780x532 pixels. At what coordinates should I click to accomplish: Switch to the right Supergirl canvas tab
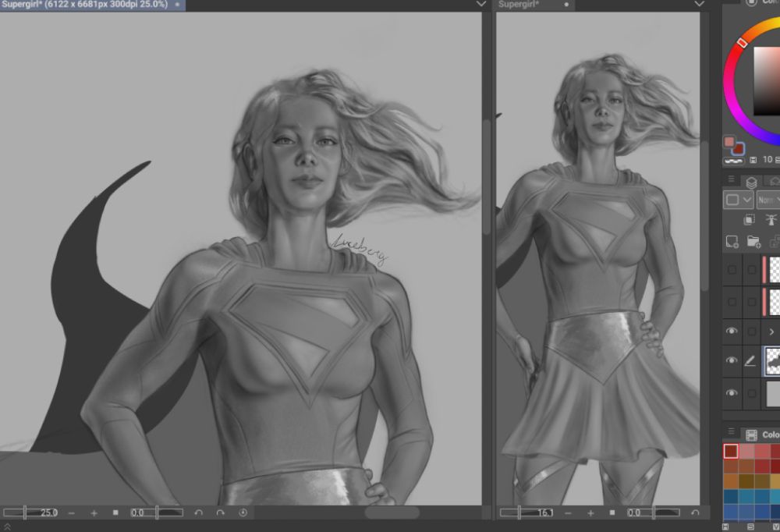pos(534,5)
